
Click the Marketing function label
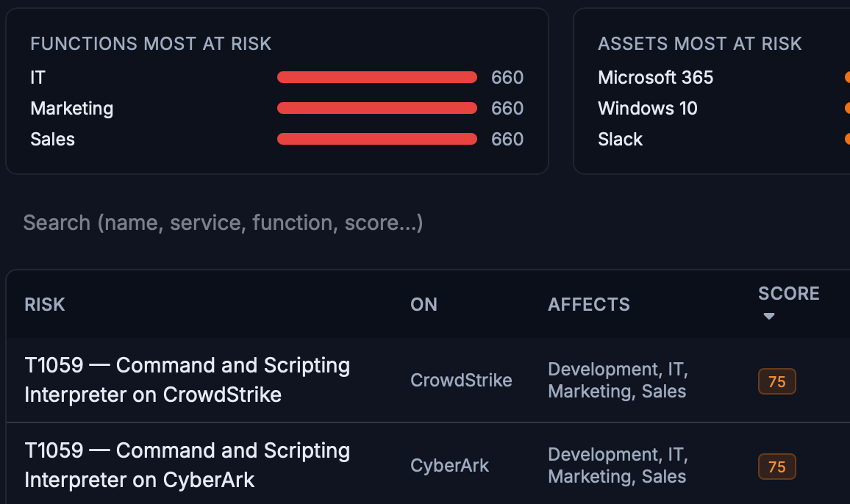pos(71,109)
